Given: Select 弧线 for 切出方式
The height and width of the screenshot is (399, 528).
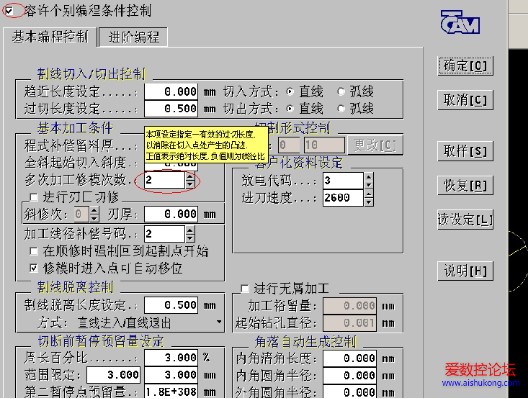Looking at the screenshot, I should point(341,109).
